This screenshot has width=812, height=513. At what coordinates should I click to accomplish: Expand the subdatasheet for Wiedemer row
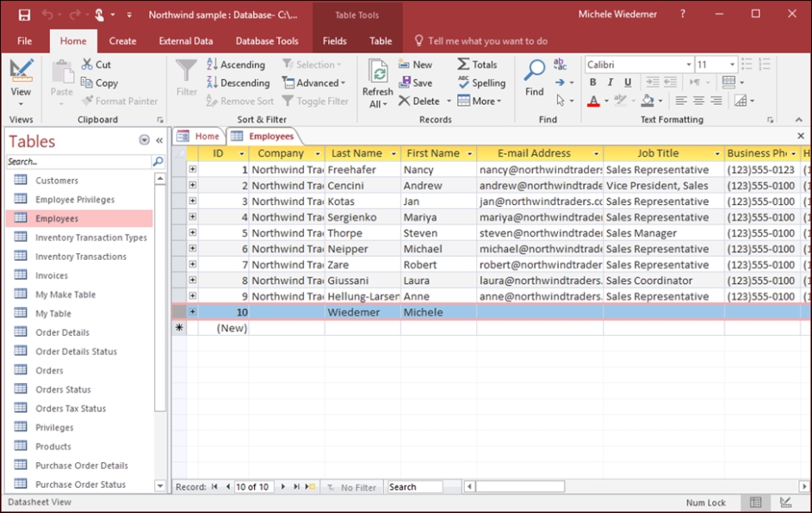point(192,312)
